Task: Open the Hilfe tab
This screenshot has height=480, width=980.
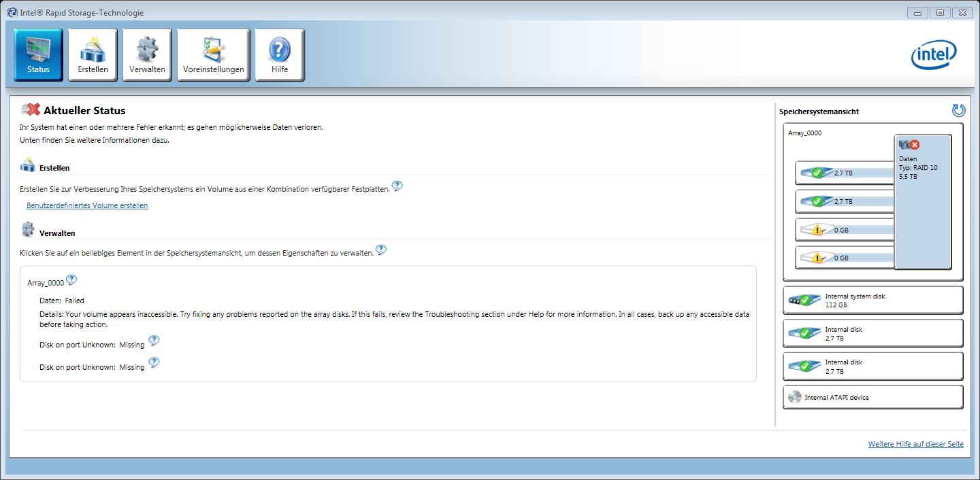Action: 280,54
